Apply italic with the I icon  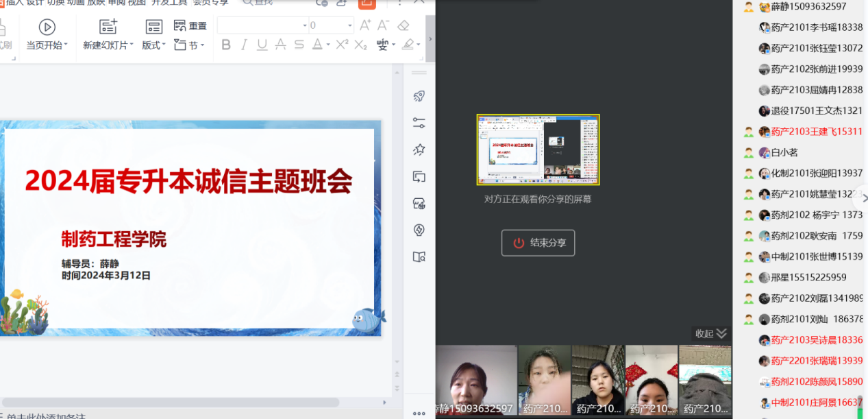click(245, 45)
